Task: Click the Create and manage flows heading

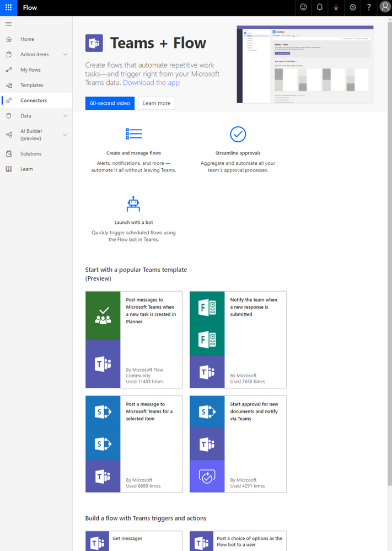Action: pos(133,153)
